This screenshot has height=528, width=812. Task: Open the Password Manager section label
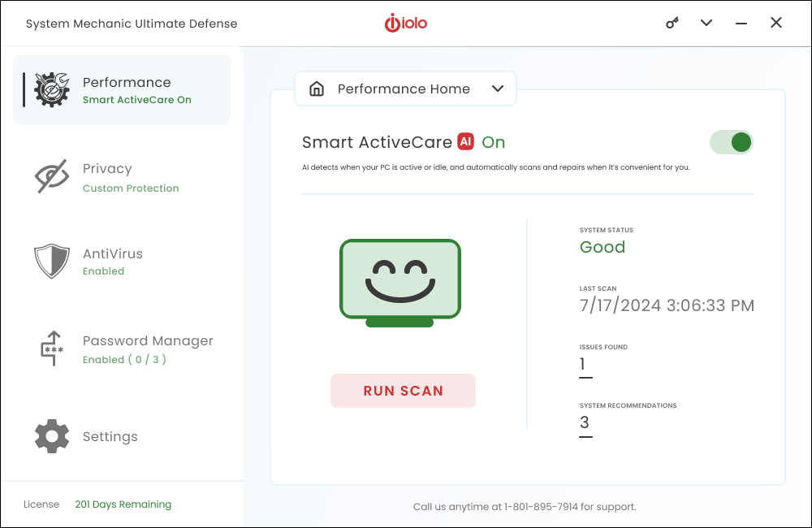pos(148,341)
